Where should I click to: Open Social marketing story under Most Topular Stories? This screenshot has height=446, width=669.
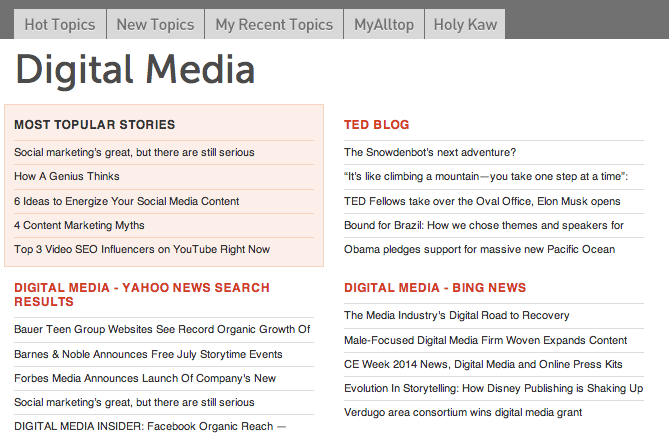134,152
